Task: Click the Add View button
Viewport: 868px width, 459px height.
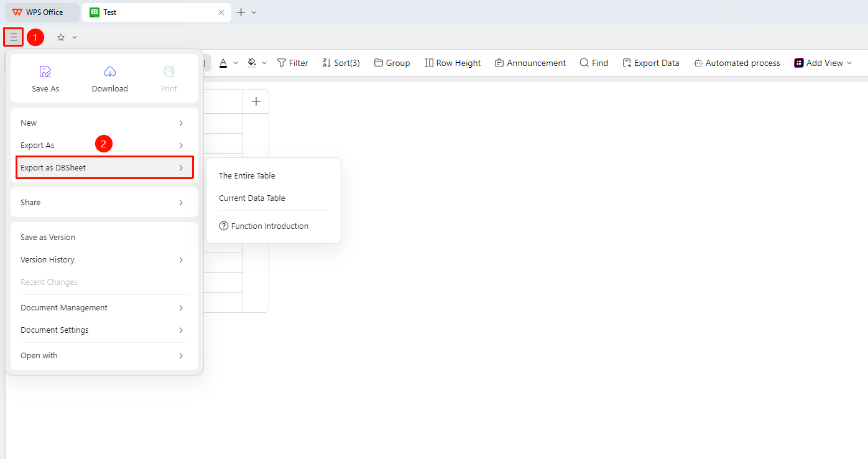Action: click(823, 63)
